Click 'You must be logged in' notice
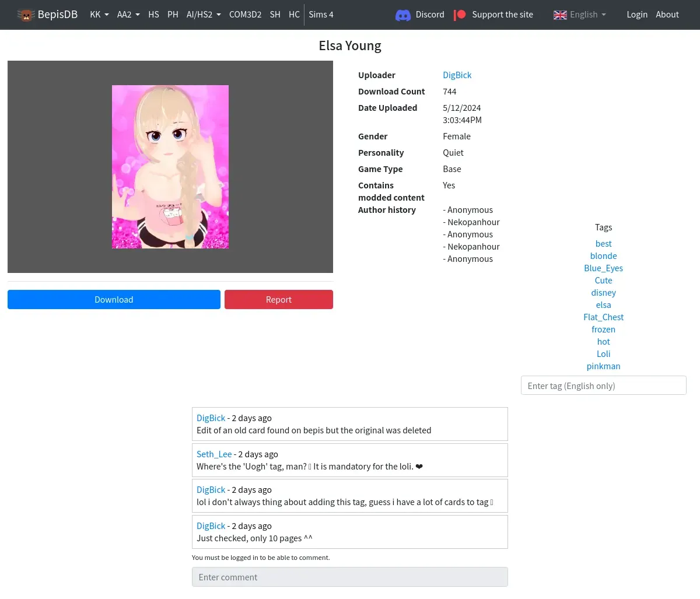 tap(261, 558)
